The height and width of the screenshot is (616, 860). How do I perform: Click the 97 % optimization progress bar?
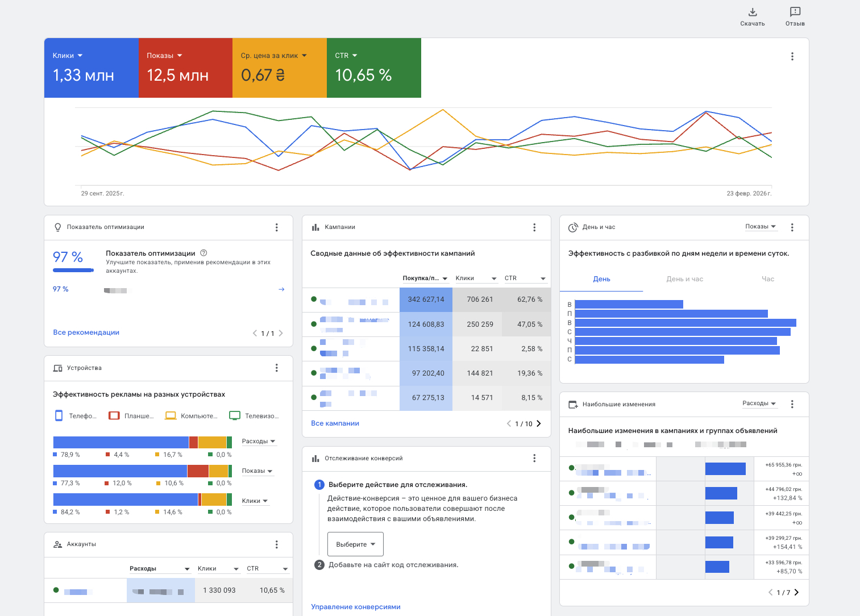(73, 270)
